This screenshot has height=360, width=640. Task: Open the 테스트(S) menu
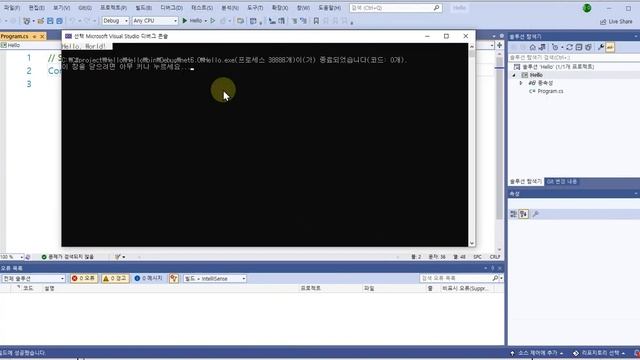(202, 8)
